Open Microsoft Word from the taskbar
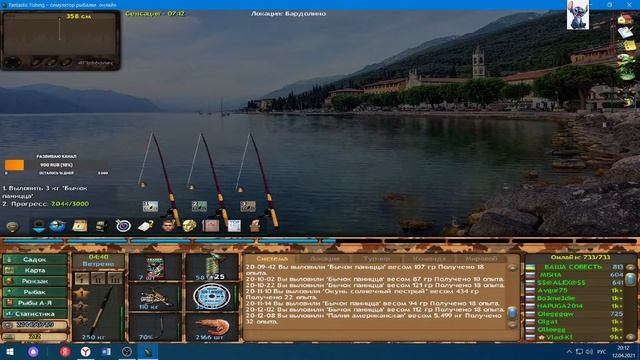Screen dimensions: 640x360 106,351
